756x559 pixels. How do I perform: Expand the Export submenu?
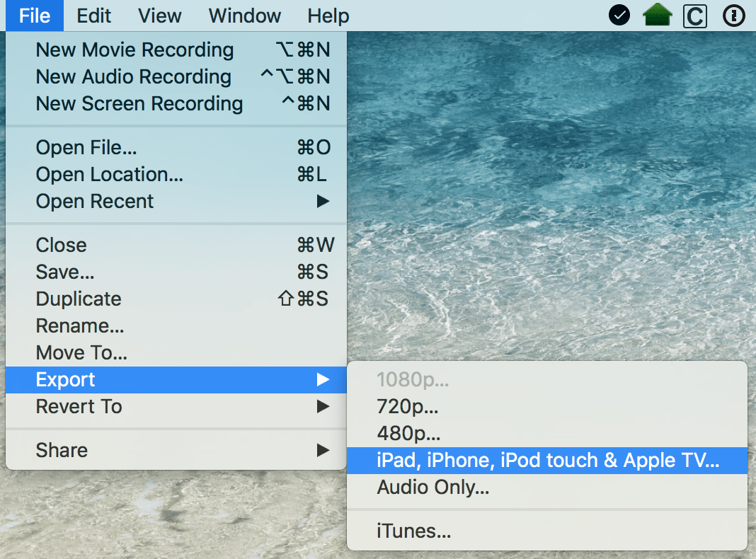coord(176,380)
